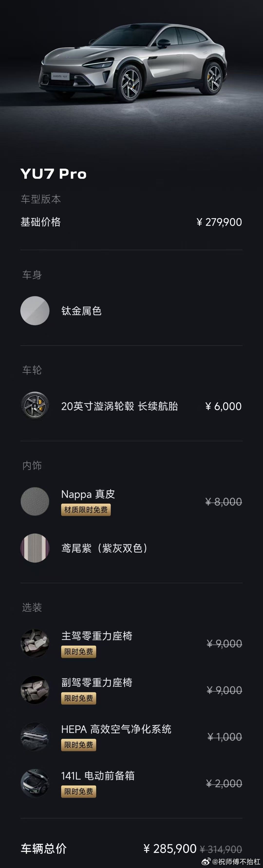Click the Nappa leather material swatch
Image resolution: width=263 pixels, height=868 pixels.
click(35, 501)
